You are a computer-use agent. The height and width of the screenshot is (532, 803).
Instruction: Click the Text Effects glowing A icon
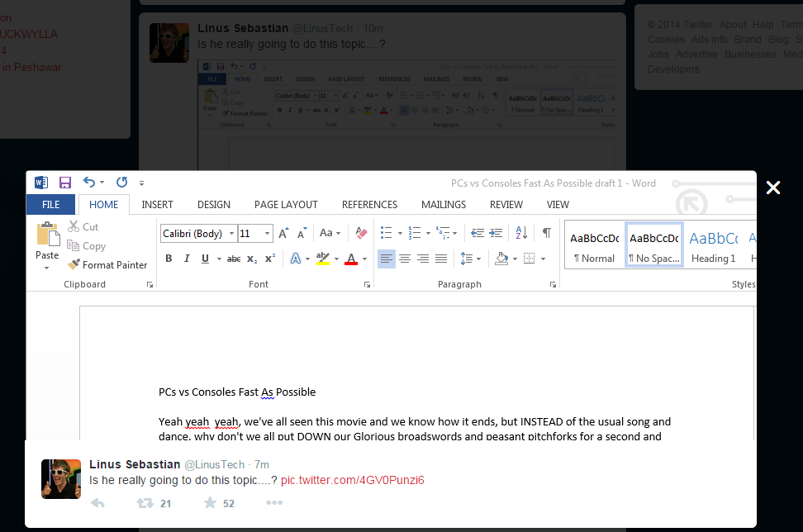pos(296,259)
